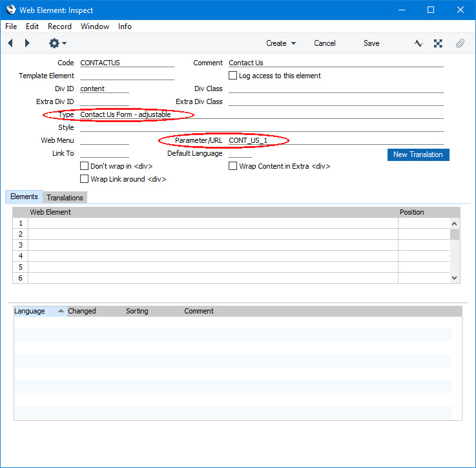This screenshot has height=468, width=476.
Task: Click the Web Menu field
Action: (105, 140)
